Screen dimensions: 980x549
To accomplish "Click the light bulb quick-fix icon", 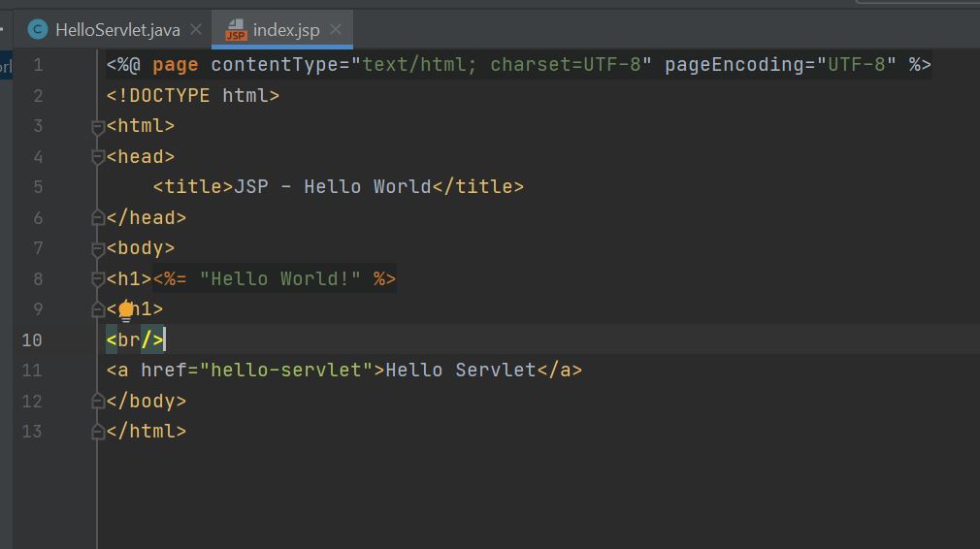I will [x=125, y=310].
